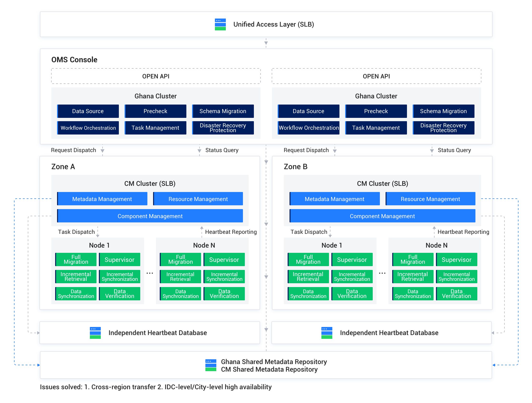
Task: Click Component Management bar in Zone A
Action: pyautogui.click(x=150, y=216)
